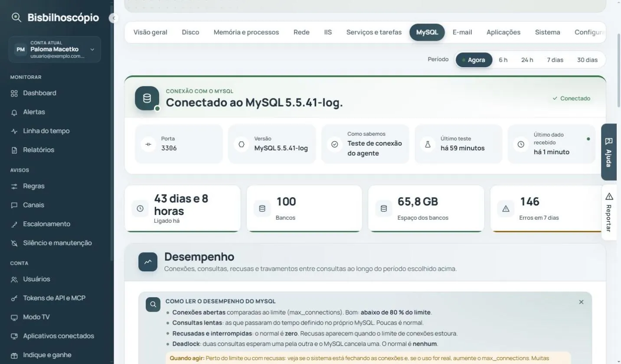Select the Agora period option

474,60
